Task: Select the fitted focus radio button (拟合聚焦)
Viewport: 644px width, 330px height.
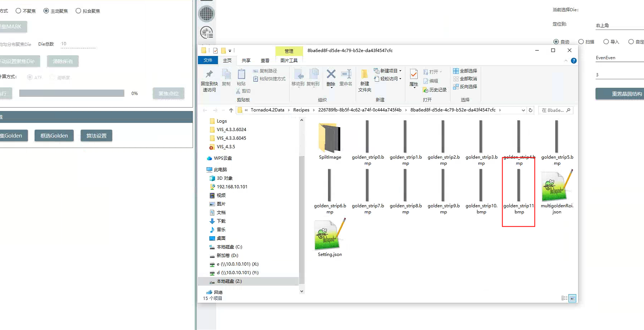Action: coord(78,11)
